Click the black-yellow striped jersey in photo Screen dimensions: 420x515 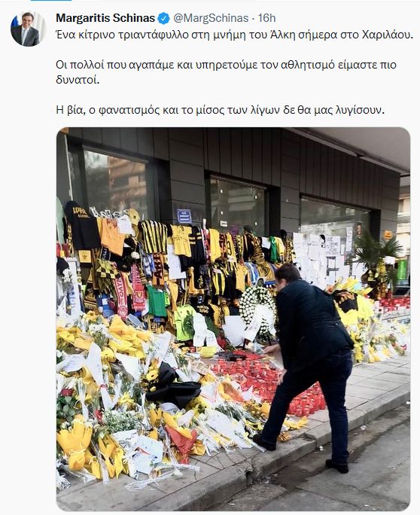(154, 237)
